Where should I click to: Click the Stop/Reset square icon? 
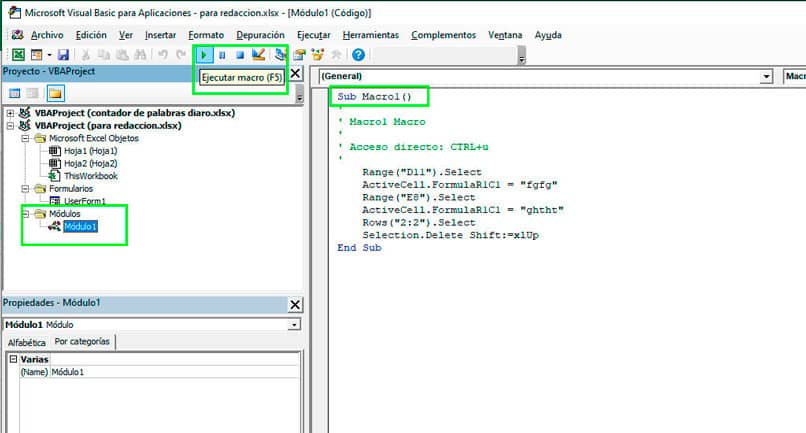pos(239,55)
